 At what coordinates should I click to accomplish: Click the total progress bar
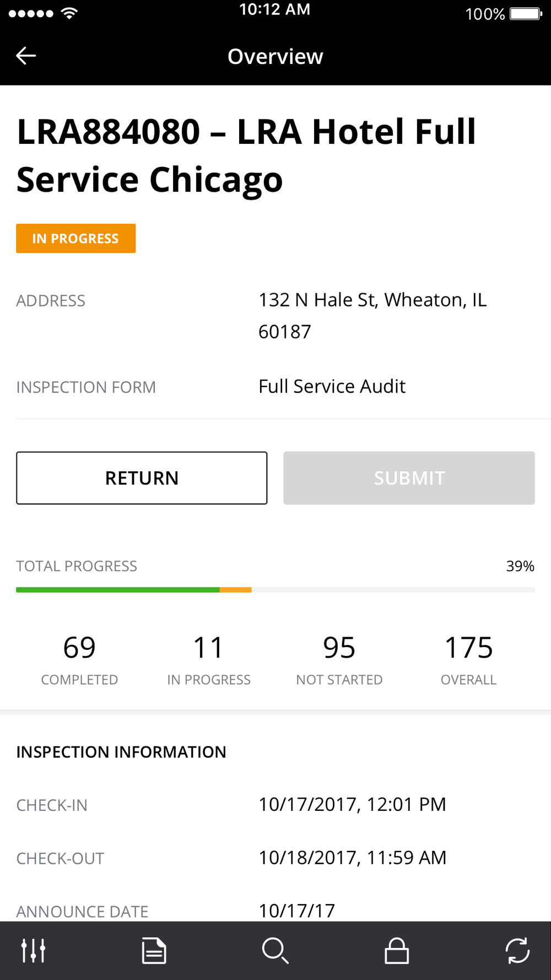click(x=275, y=590)
